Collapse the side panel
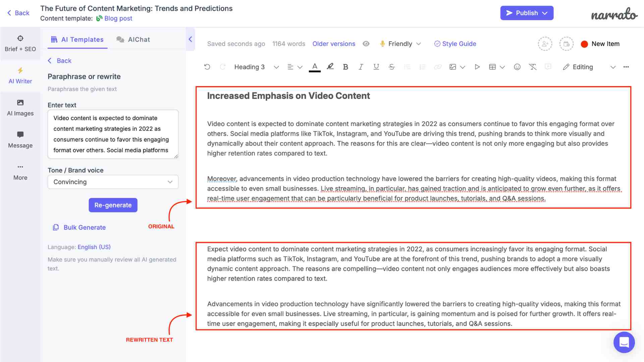This screenshot has width=644, height=362. click(190, 39)
